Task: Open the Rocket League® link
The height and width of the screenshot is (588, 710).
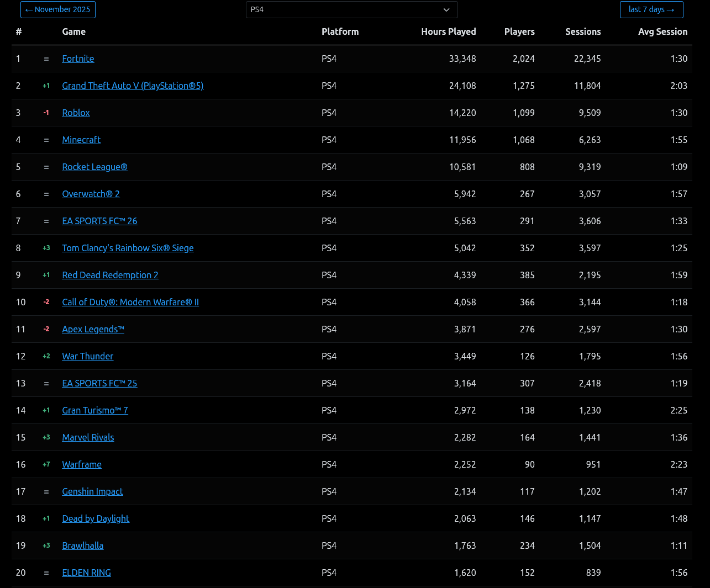Action: pyautogui.click(x=94, y=167)
